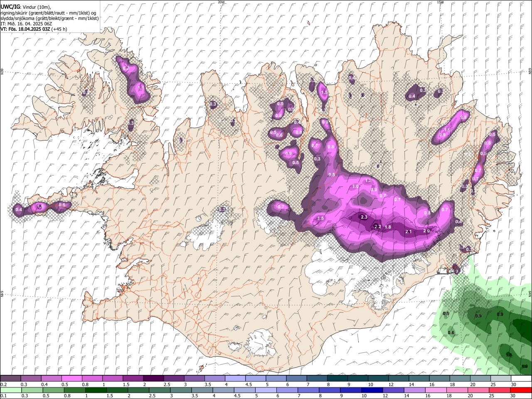
Task: Pick the dark purple snow swatch labeled 2
Action: pos(153,379)
